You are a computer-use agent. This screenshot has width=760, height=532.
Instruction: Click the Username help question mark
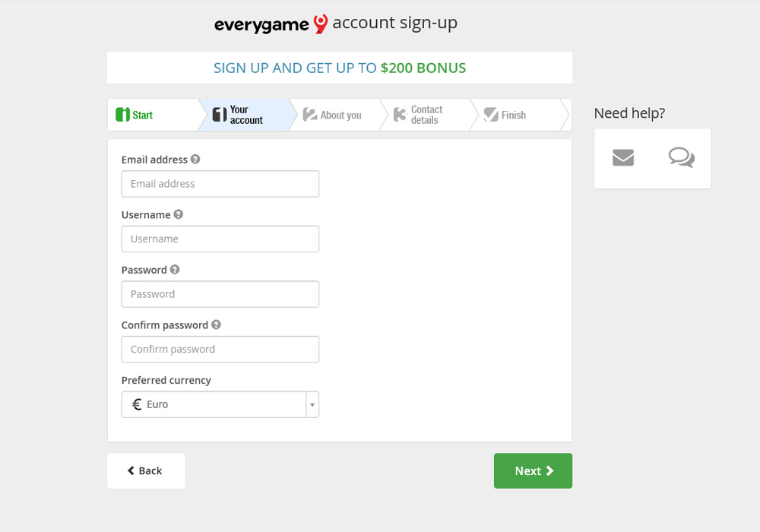point(178,214)
